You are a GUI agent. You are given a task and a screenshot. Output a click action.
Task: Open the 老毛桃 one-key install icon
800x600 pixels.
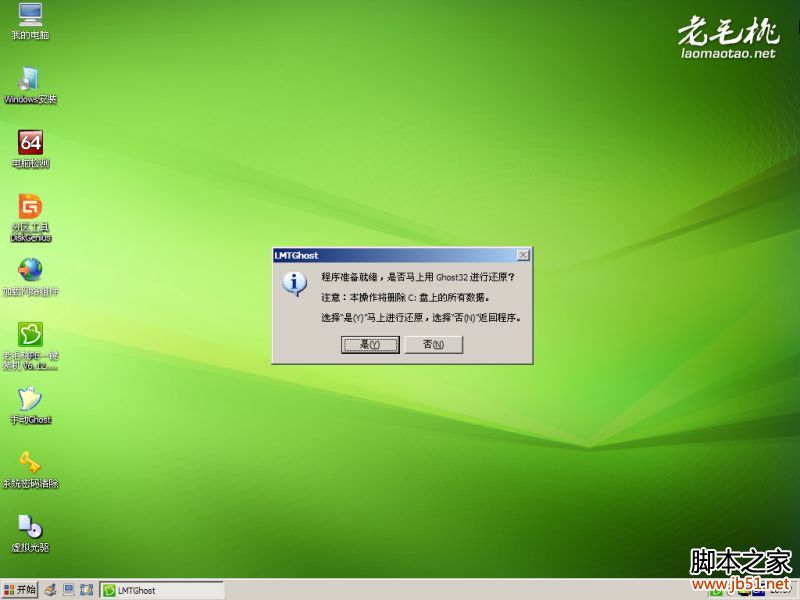[x=30, y=335]
